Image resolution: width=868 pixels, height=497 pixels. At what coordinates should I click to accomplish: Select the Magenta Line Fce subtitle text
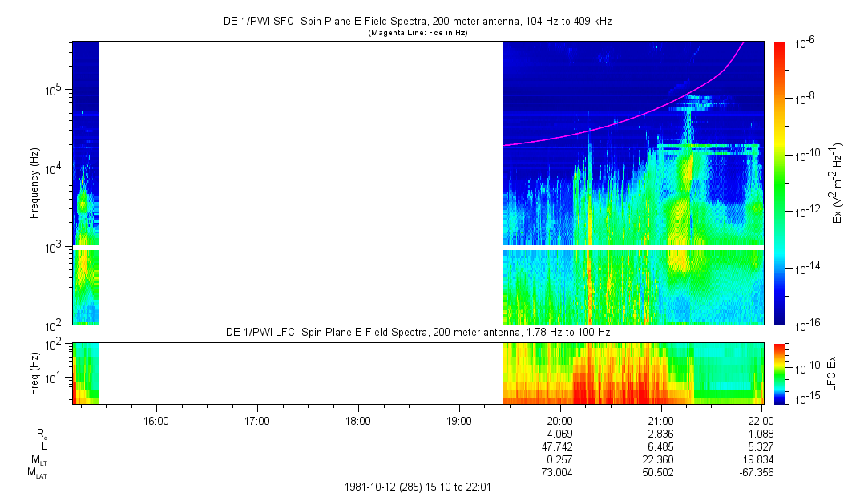point(417,33)
